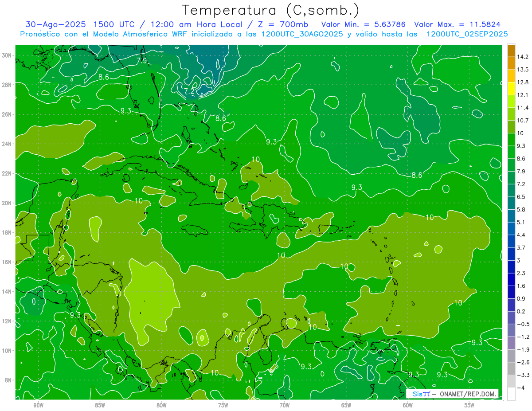Click the colorbar value "-0.5"
This screenshot has height=411, width=532.
coord(523,324)
